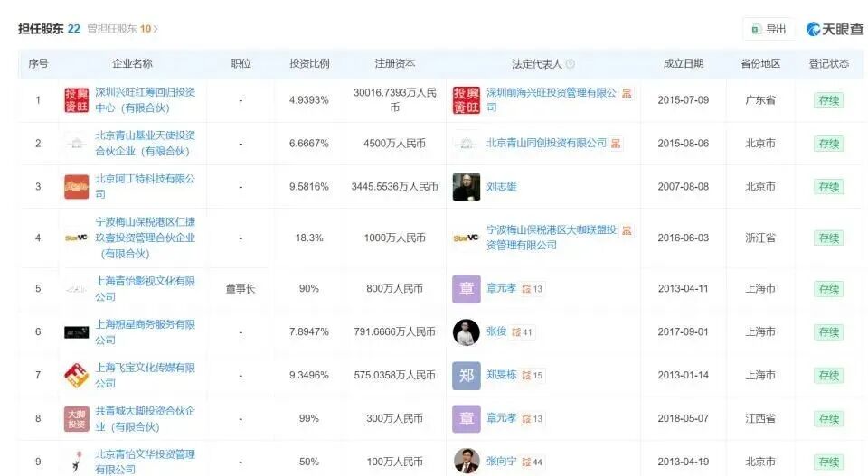Click the 投资比例 column header
Screen dimensions: 868x476
(x=309, y=63)
